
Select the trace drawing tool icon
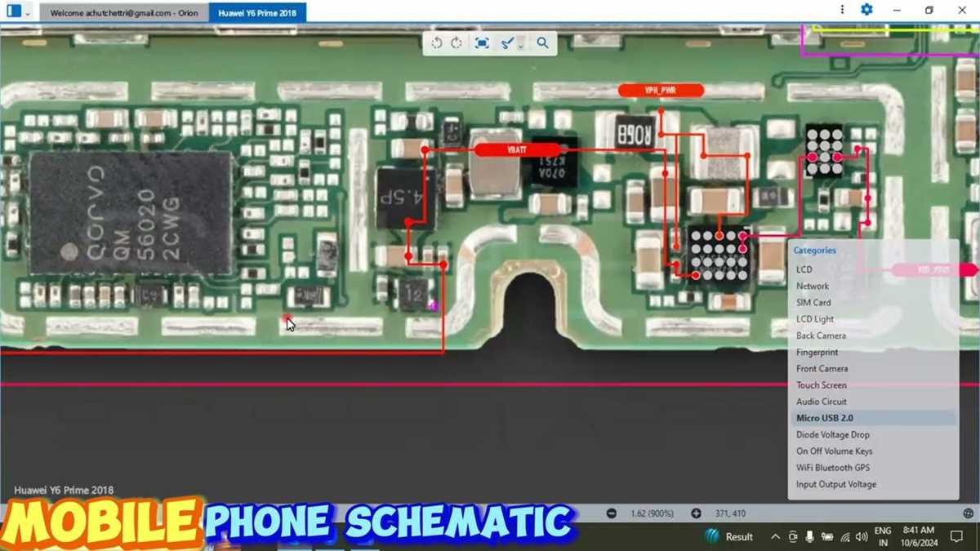507,43
